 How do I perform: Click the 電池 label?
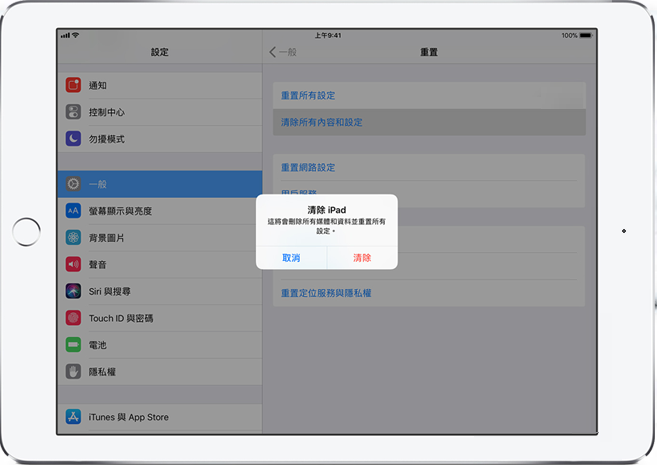[98, 345]
